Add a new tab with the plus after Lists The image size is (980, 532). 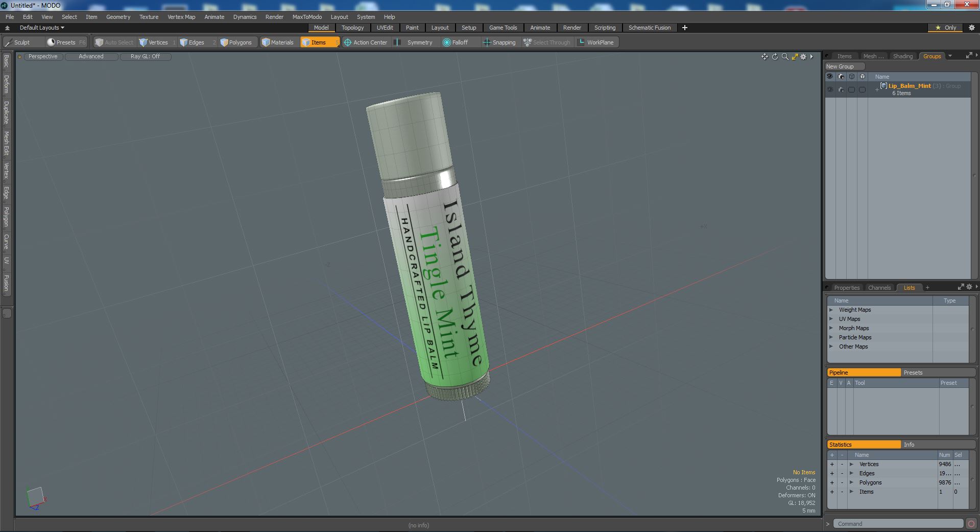[x=927, y=287]
